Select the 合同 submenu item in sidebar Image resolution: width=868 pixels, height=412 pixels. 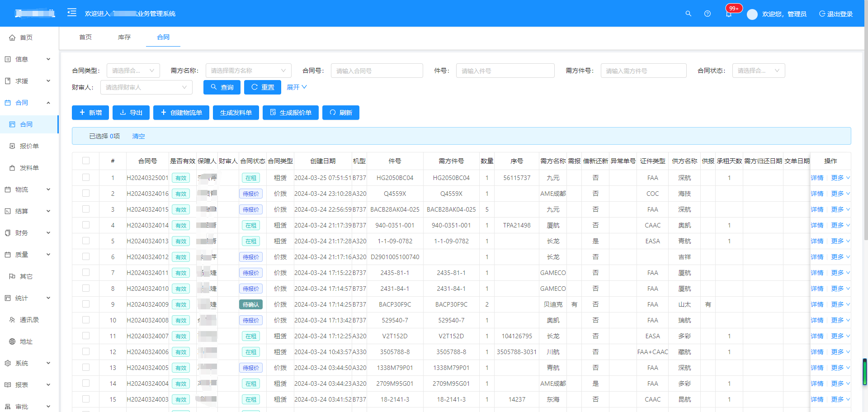[x=29, y=124]
